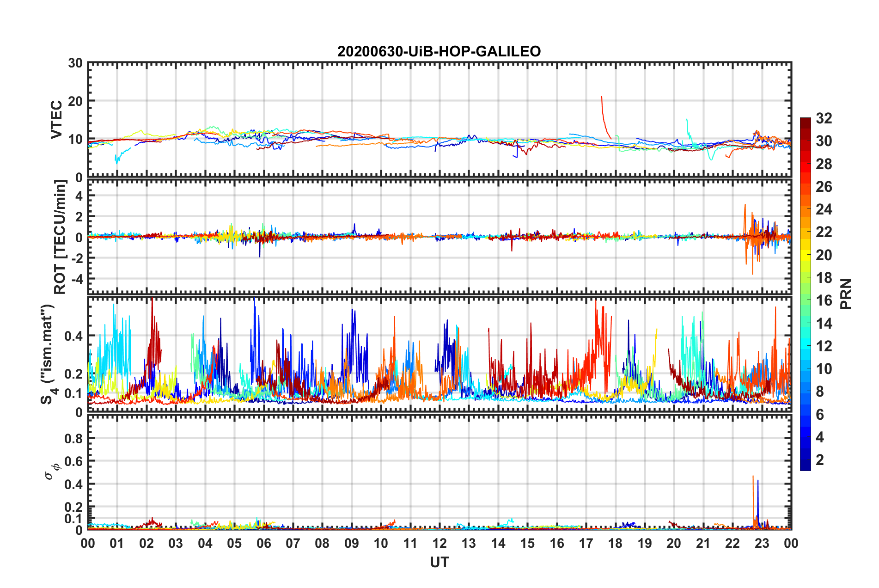The width and height of the screenshot is (879, 588).
Task: Select the "2" tick on ROT axis
Action: [79, 216]
